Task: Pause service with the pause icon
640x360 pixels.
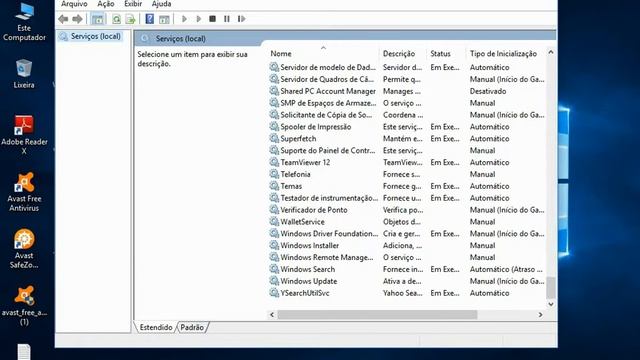Action: point(227,19)
